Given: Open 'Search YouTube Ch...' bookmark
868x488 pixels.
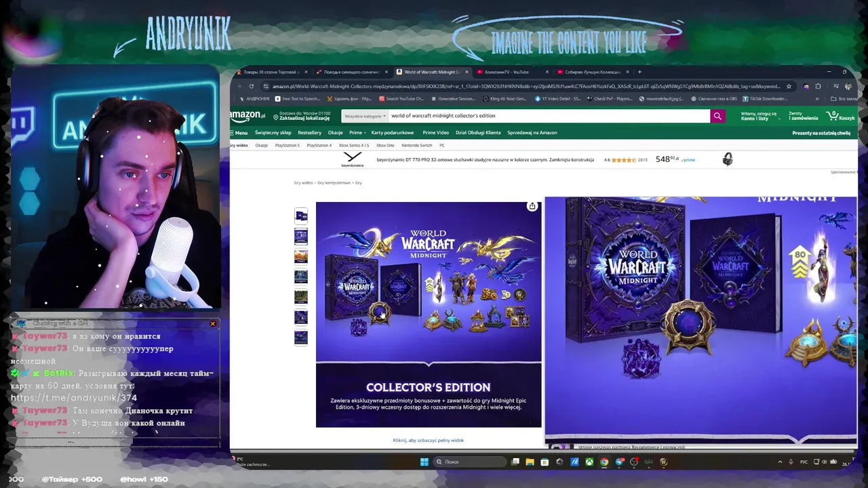Looking at the screenshot, I should (x=401, y=99).
